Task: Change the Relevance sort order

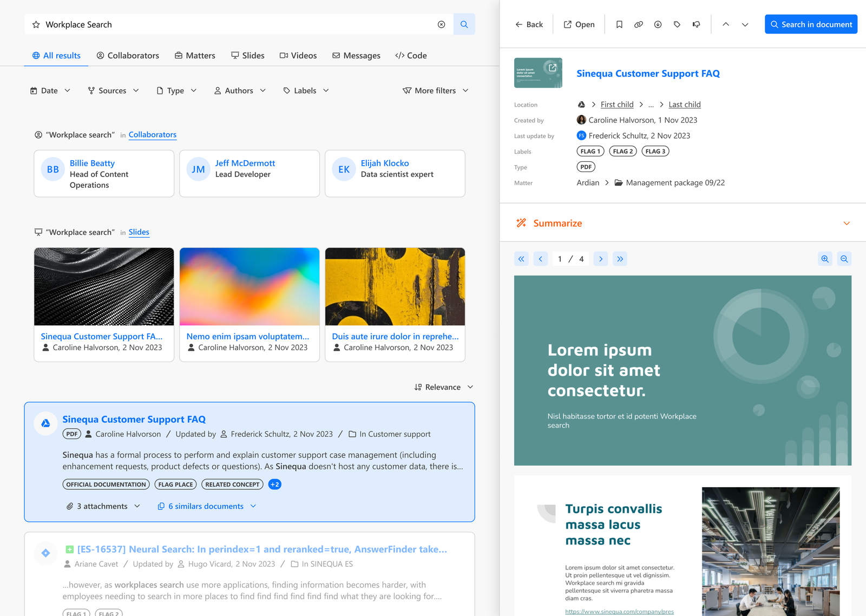Action: [444, 387]
